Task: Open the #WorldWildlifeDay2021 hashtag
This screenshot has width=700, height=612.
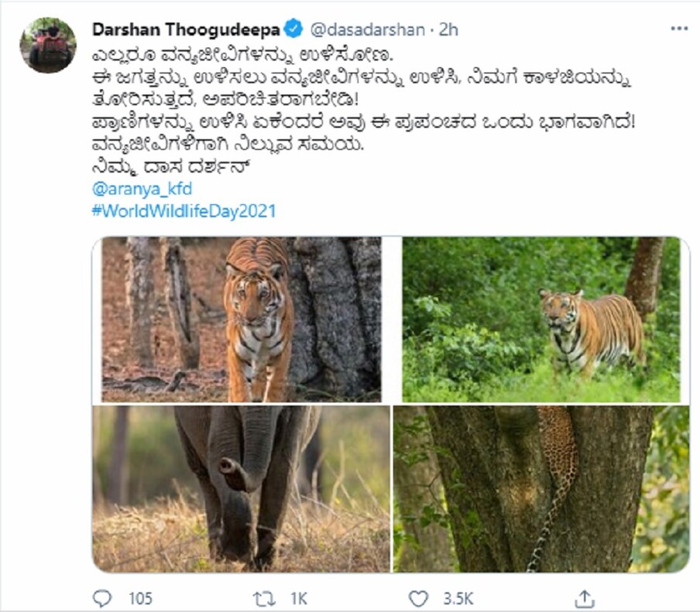Action: click(184, 210)
